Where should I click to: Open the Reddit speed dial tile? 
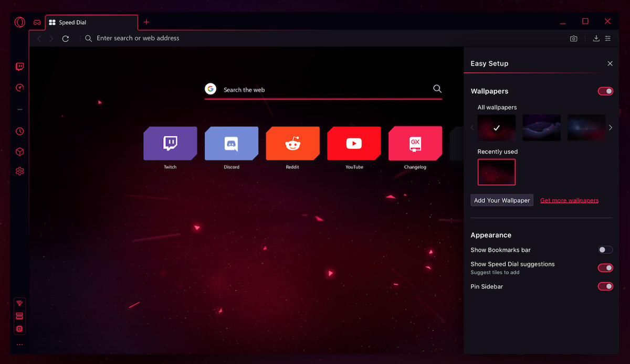point(293,143)
